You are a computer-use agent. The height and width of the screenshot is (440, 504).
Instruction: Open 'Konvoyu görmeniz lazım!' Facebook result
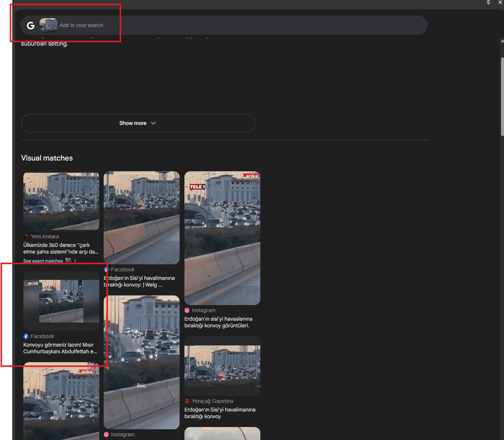point(60,348)
